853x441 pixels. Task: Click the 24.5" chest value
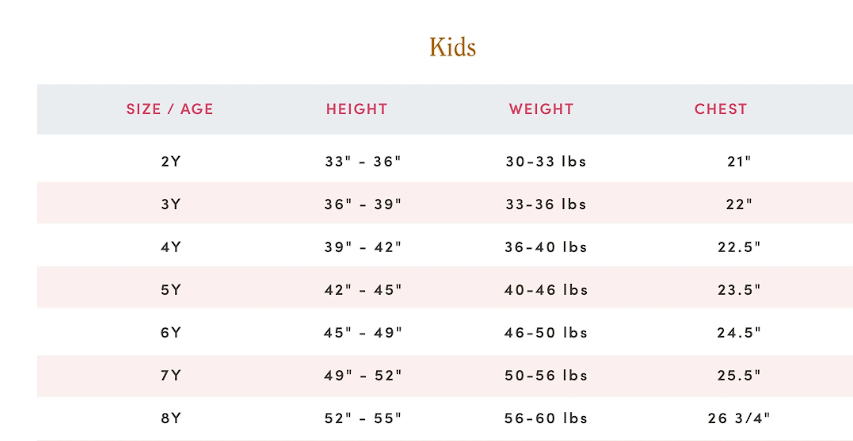point(739,333)
